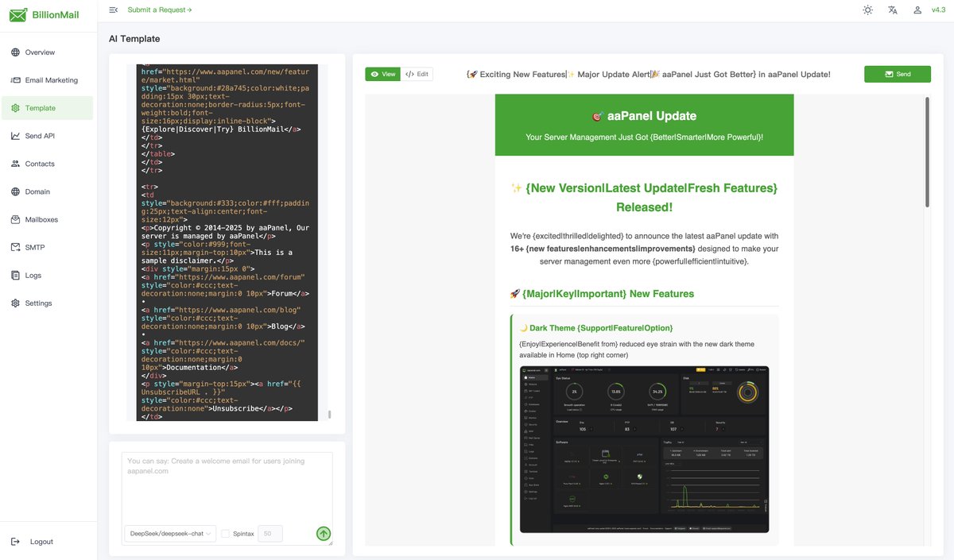
Task: Click the Overview globe icon
Action: [x=16, y=52]
